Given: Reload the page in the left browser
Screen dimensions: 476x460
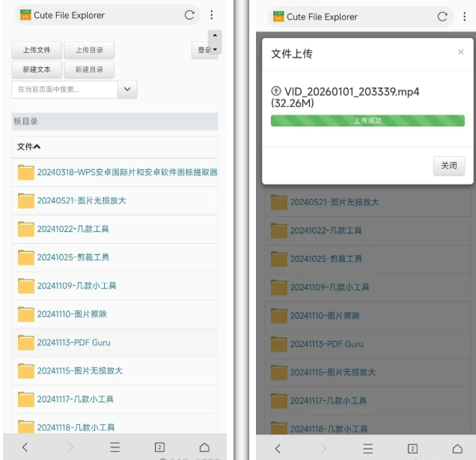Looking at the screenshot, I should pos(189,15).
